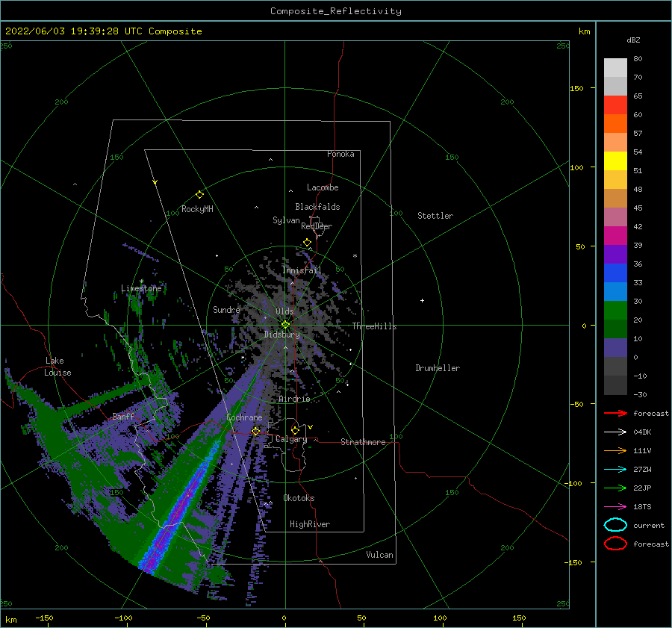Click the orange 111V arrow legend icon
The height and width of the screenshot is (628, 672).
pos(615,450)
